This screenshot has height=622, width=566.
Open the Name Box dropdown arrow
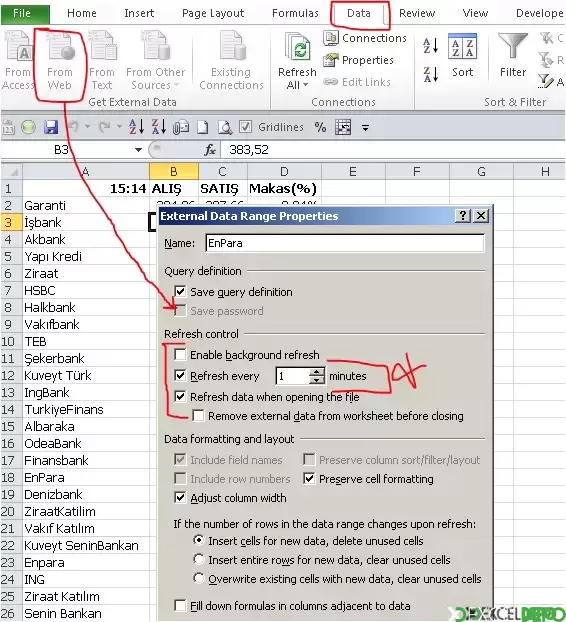click(x=138, y=150)
